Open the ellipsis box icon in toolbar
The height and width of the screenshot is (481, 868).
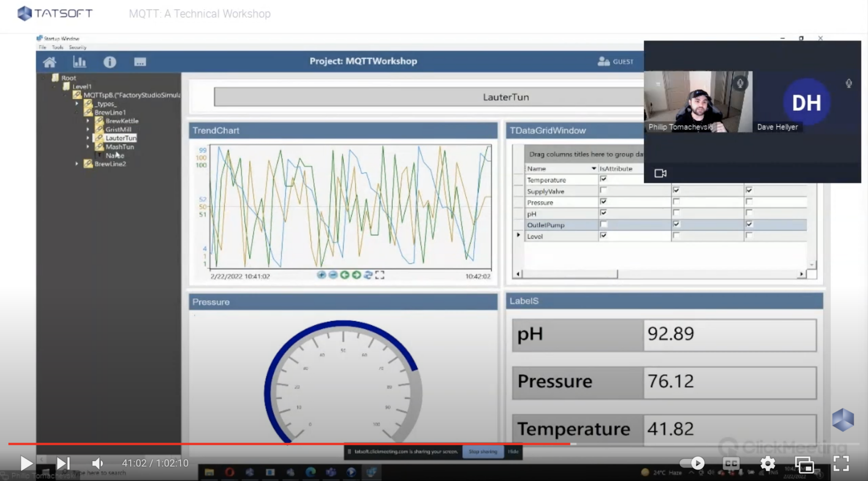point(140,62)
